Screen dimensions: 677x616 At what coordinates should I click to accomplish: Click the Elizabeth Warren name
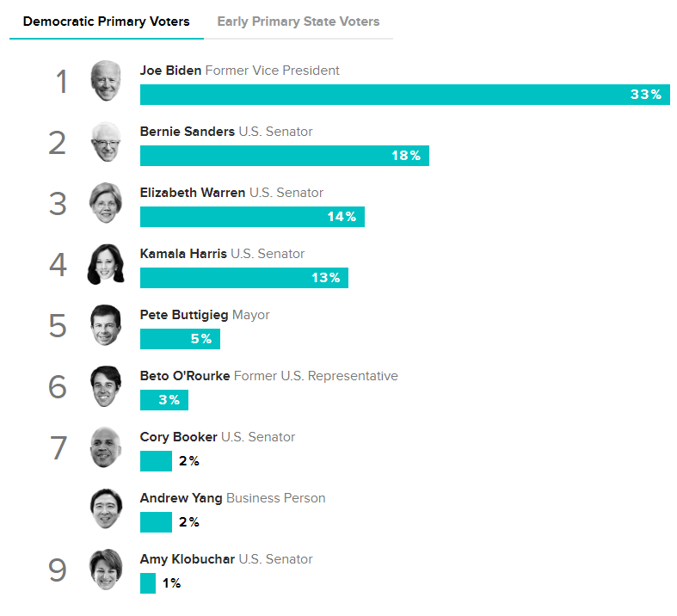click(193, 193)
